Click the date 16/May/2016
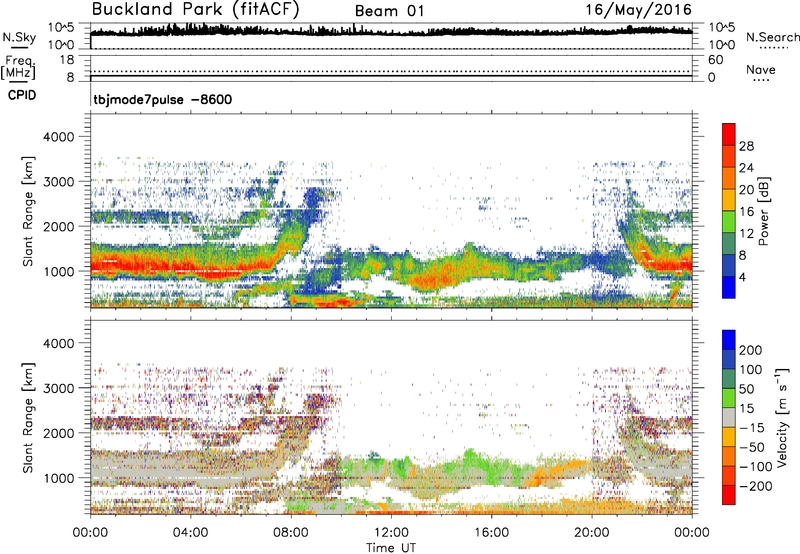The height and width of the screenshot is (554, 800). coord(638,9)
